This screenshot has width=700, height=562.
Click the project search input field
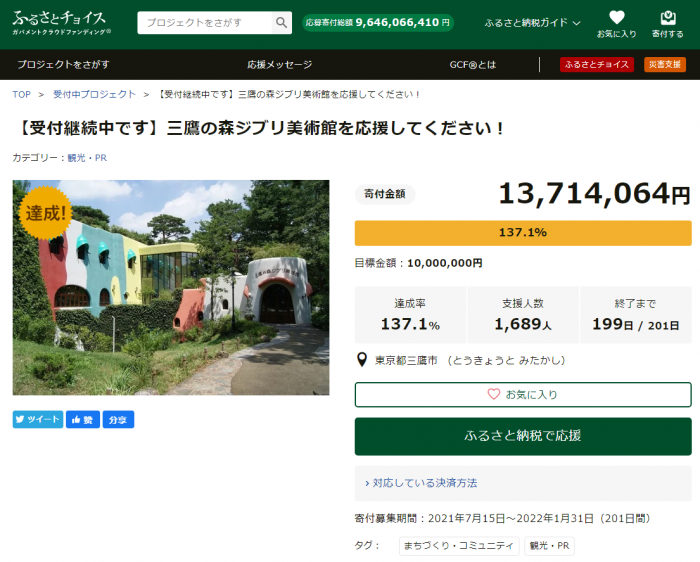click(204, 23)
